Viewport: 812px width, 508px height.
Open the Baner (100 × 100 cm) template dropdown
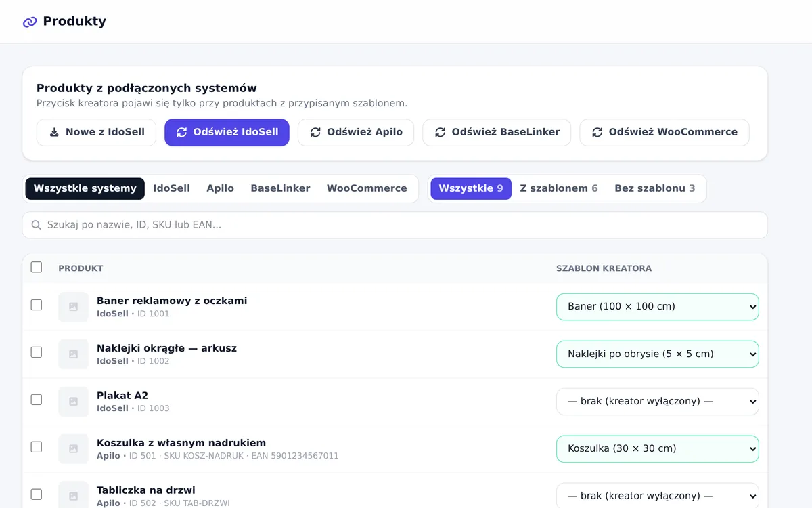tap(658, 307)
